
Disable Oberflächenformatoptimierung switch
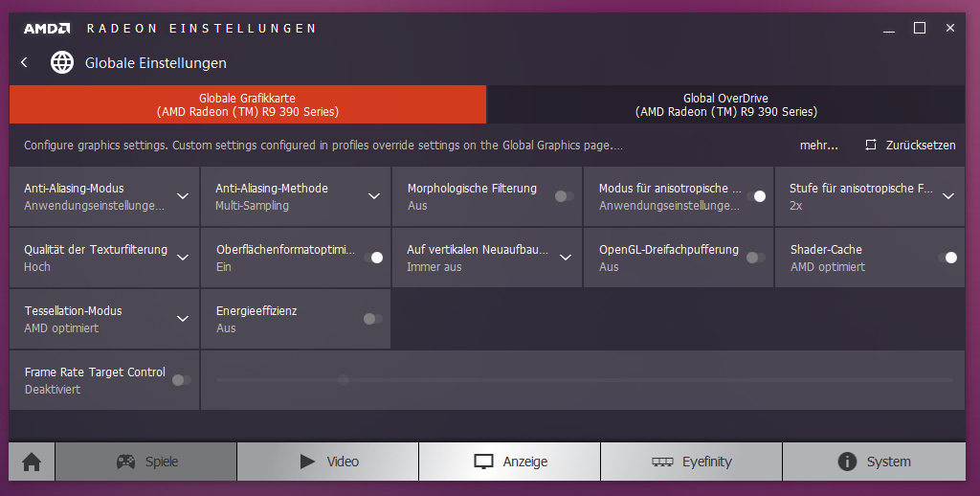[374, 258]
